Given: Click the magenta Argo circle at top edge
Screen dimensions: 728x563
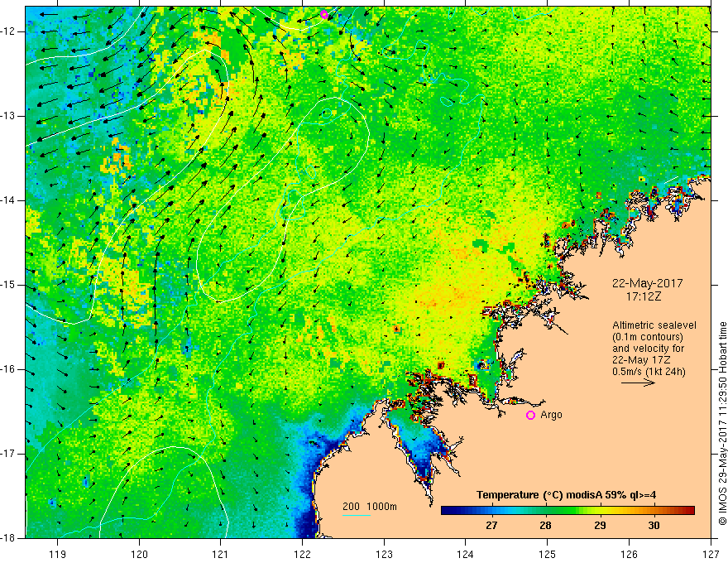Looking at the screenshot, I should pyautogui.click(x=324, y=14).
